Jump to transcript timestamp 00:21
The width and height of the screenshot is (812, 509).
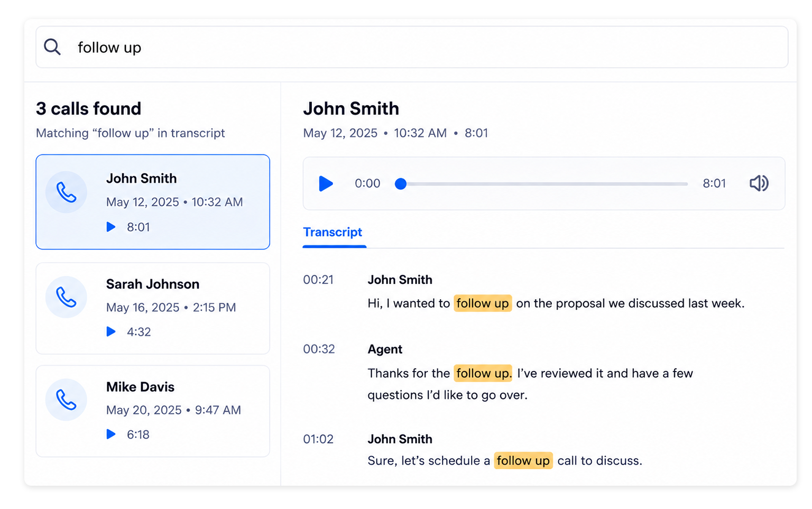[x=318, y=280]
